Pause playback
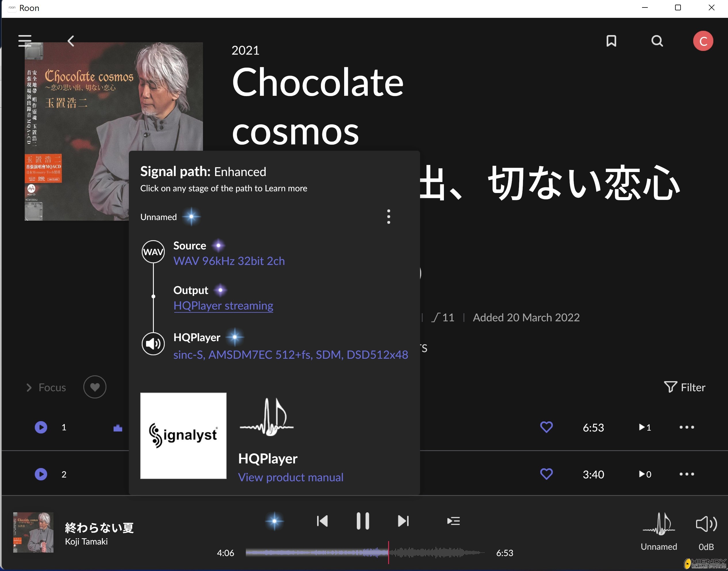This screenshot has width=728, height=571. pos(363,521)
